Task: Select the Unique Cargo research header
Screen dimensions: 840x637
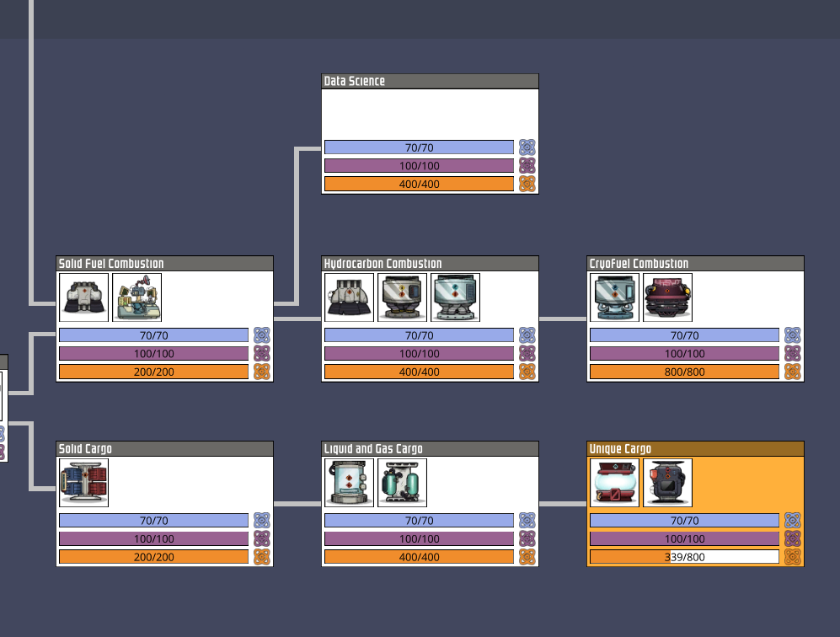Action: [695, 449]
